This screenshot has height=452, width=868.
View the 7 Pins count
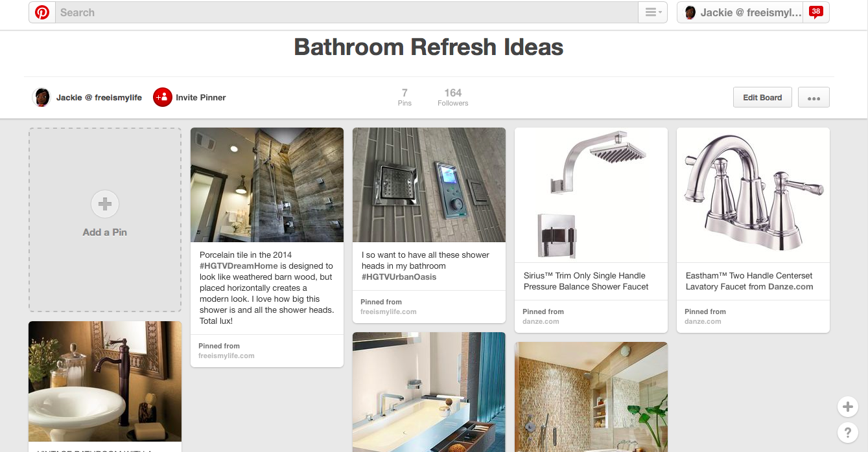pos(405,97)
